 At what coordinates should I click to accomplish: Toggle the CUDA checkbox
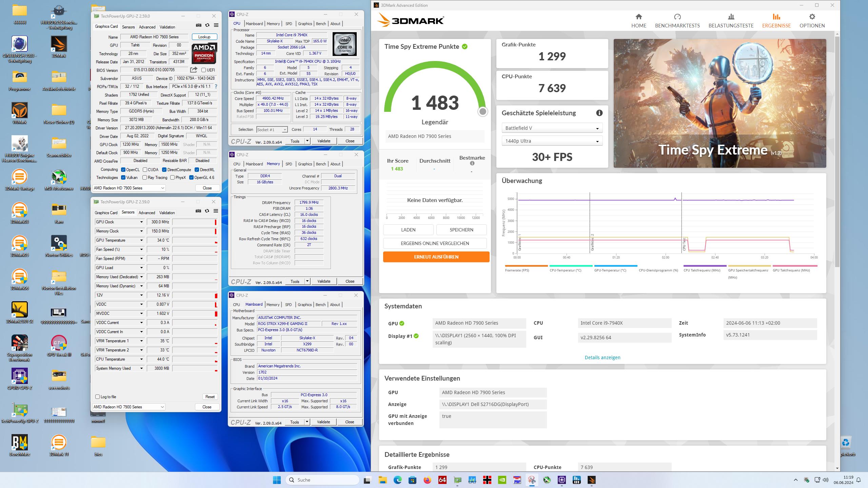coord(145,170)
